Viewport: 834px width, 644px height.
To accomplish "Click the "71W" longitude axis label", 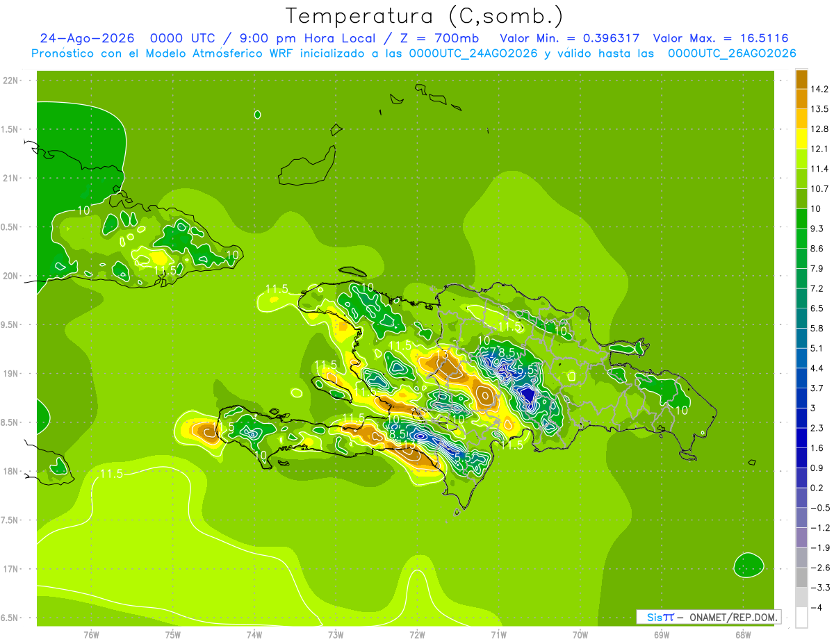I will (x=498, y=634).
